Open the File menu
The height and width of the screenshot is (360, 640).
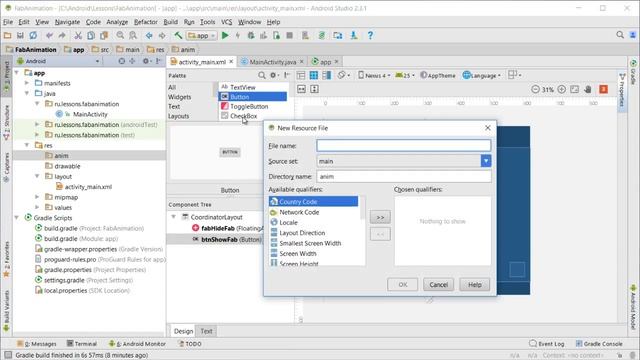tap(8, 22)
